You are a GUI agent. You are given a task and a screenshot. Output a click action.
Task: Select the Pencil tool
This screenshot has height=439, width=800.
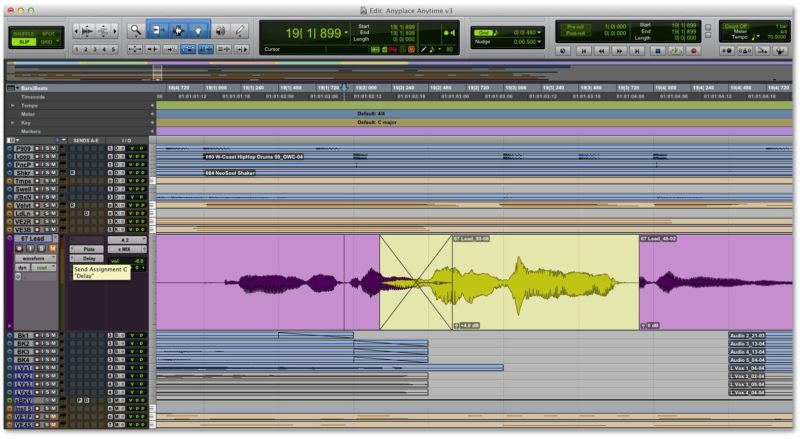[240, 31]
